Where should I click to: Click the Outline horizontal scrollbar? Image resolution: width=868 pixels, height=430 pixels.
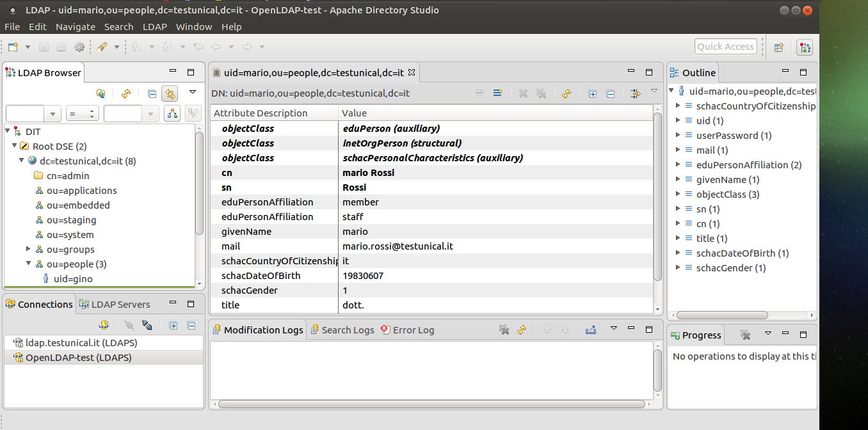coord(721,315)
